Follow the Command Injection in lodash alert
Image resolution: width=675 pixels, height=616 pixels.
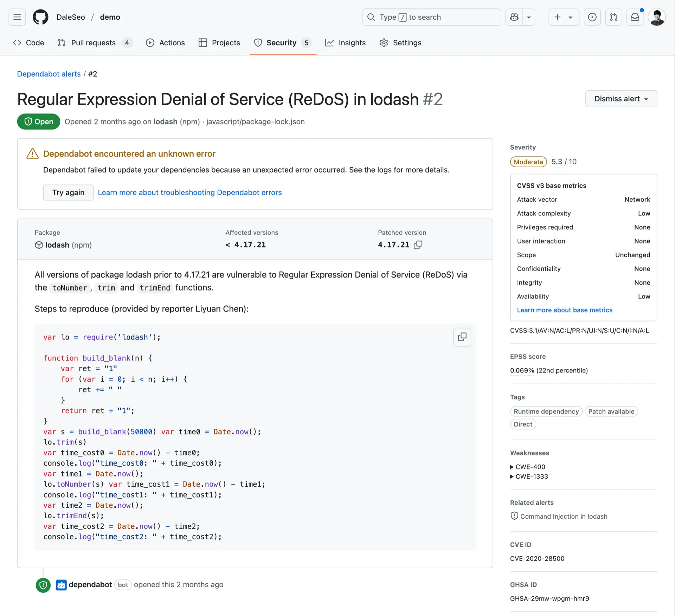(564, 516)
